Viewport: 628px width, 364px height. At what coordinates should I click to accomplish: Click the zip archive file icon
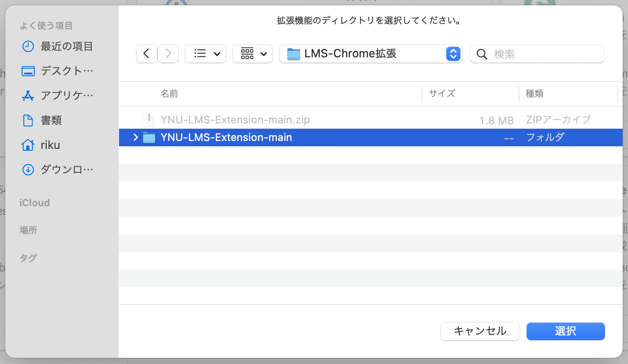point(149,119)
